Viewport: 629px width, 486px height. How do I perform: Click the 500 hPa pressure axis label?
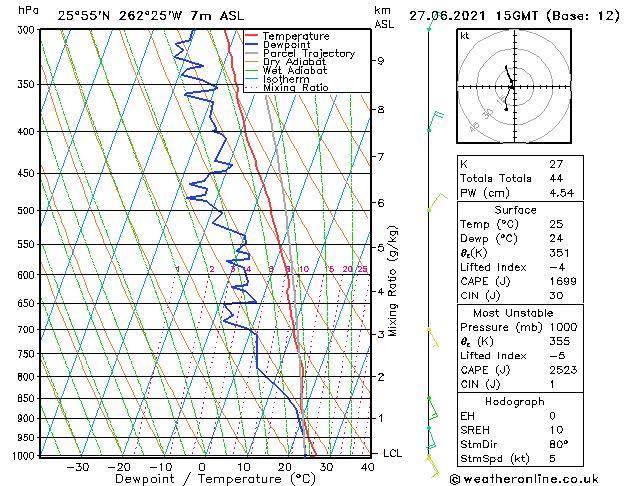27,210
